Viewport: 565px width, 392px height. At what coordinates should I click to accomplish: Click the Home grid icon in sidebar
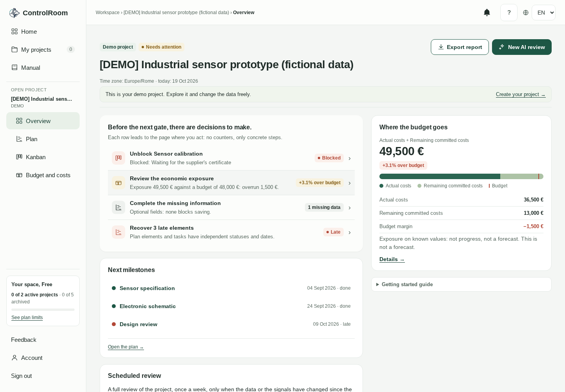15,31
